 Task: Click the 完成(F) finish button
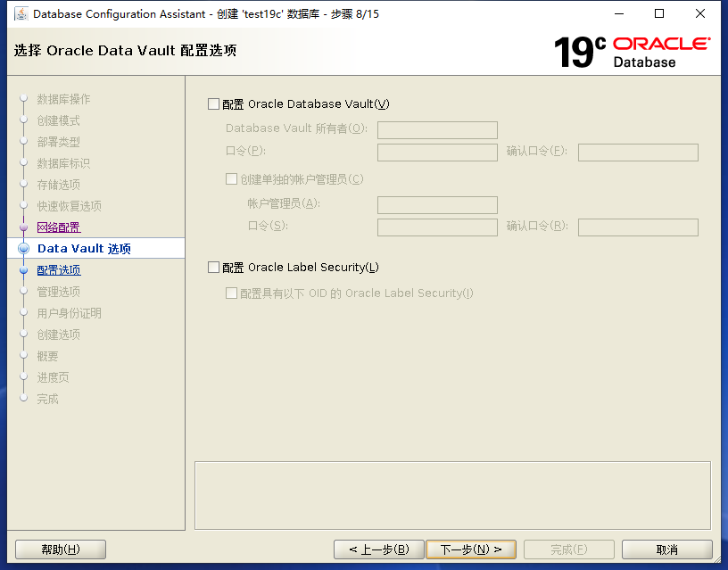tap(569, 549)
